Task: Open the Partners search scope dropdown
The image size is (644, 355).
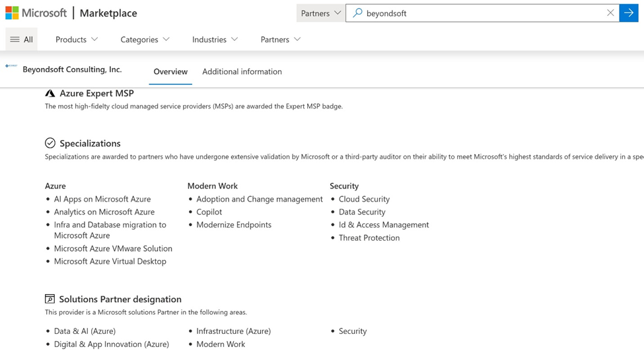Action: 320,13
